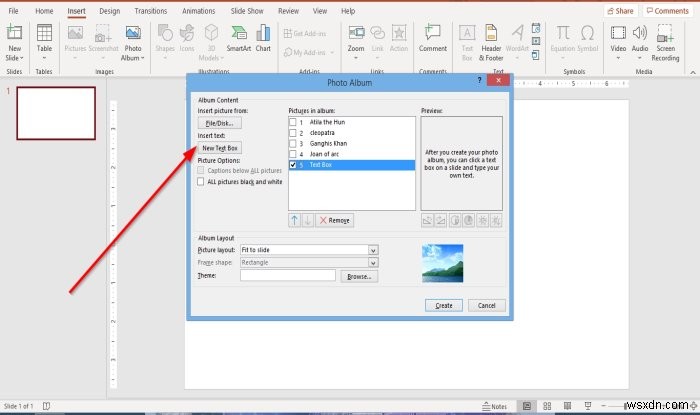Image resolution: width=700 pixels, height=415 pixels.
Task: Click the rotate left picture icon
Action: pos(427,220)
